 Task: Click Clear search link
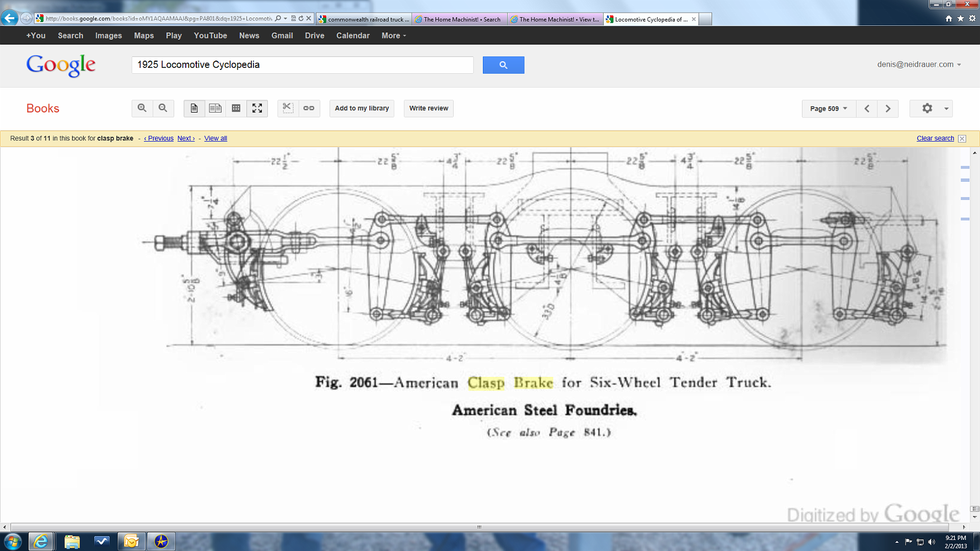point(935,138)
